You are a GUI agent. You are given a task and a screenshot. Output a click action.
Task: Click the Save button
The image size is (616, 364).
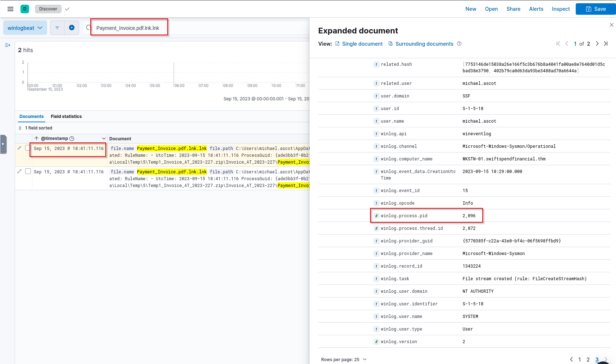(x=596, y=9)
